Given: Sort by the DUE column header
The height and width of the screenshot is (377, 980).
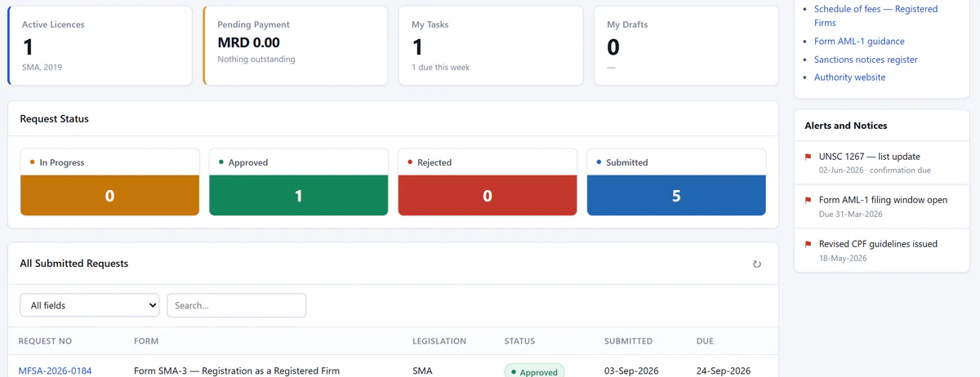Looking at the screenshot, I should [706, 341].
